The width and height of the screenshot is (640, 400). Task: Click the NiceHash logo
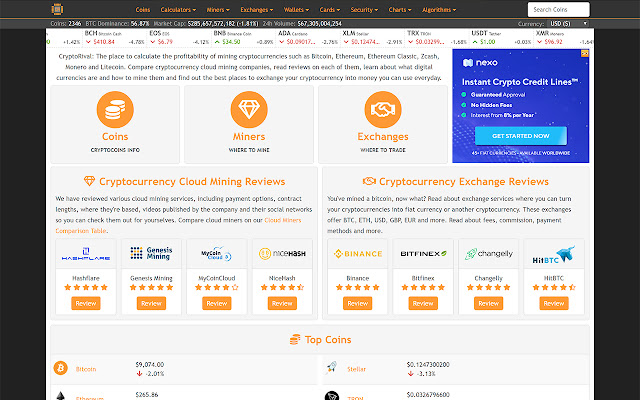click(282, 253)
